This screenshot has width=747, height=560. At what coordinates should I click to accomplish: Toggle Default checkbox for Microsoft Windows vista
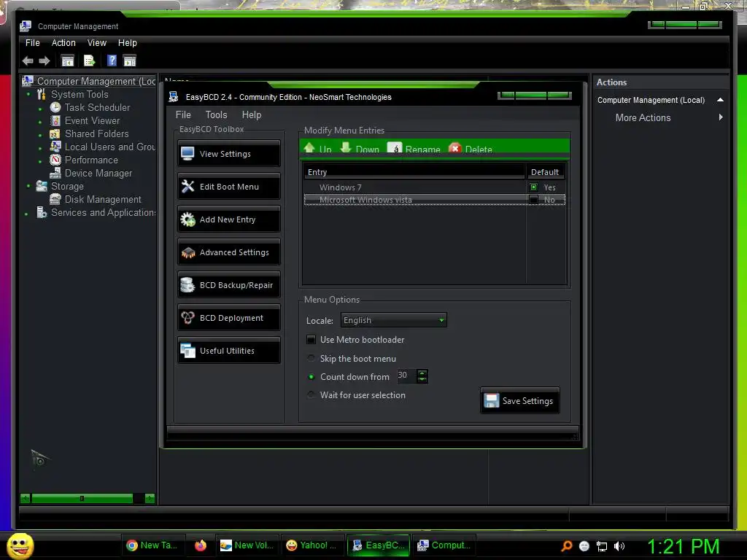pos(533,200)
